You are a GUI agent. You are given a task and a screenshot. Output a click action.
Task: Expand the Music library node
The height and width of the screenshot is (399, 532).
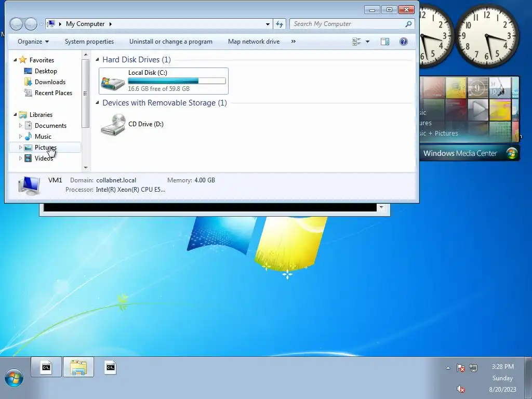coord(20,136)
